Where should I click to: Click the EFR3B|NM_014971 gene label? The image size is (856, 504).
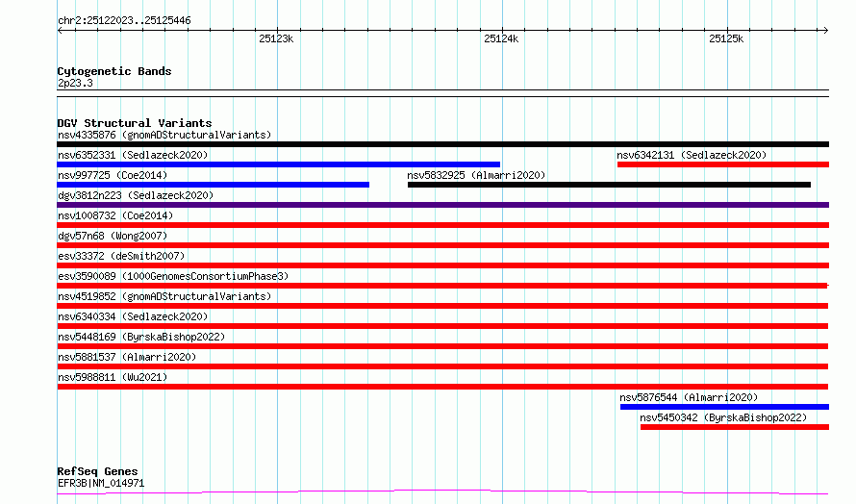(101, 483)
